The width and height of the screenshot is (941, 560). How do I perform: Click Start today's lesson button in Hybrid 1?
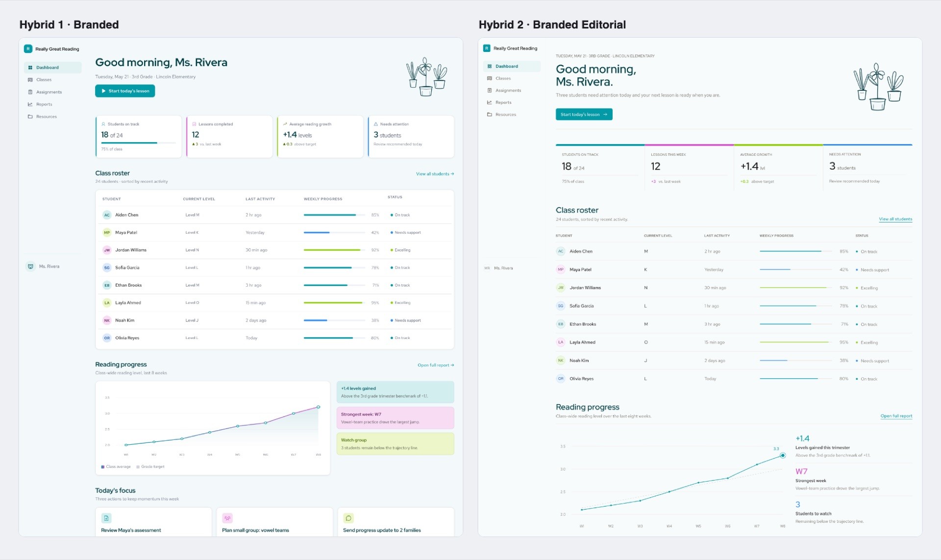pyautogui.click(x=125, y=91)
